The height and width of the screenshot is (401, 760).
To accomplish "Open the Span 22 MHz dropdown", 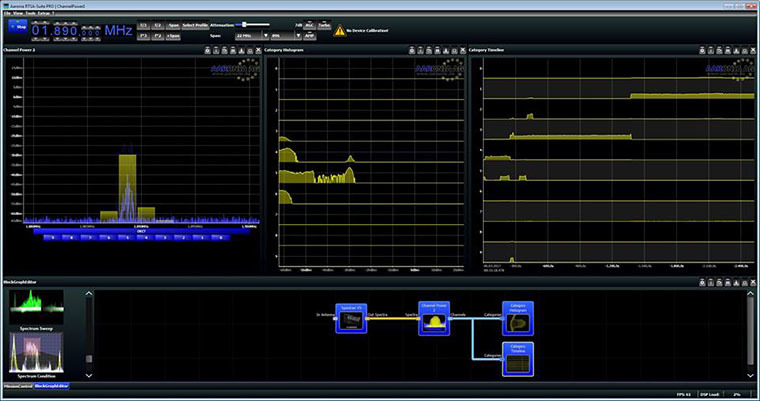I will 252,36.
